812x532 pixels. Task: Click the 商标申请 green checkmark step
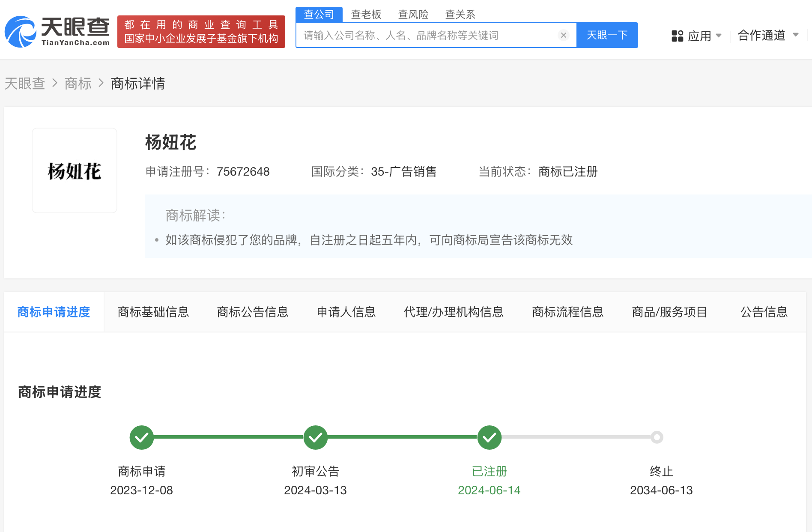142,437
